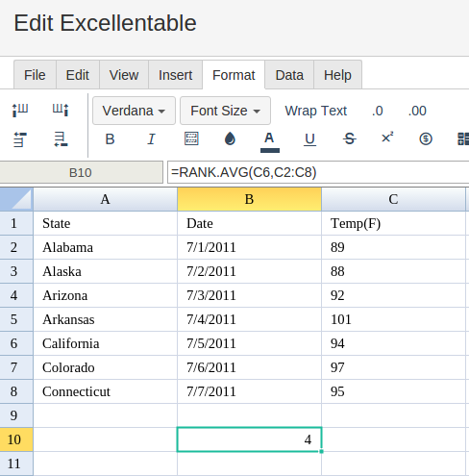Viewport: 469px width, 476px height.
Task: Click the formula bar input field
Action: (318, 172)
